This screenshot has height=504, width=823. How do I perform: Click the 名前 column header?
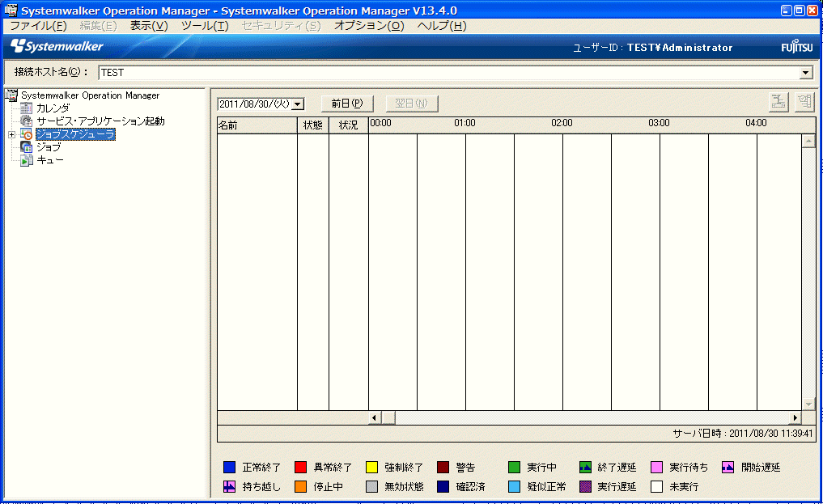click(257, 125)
